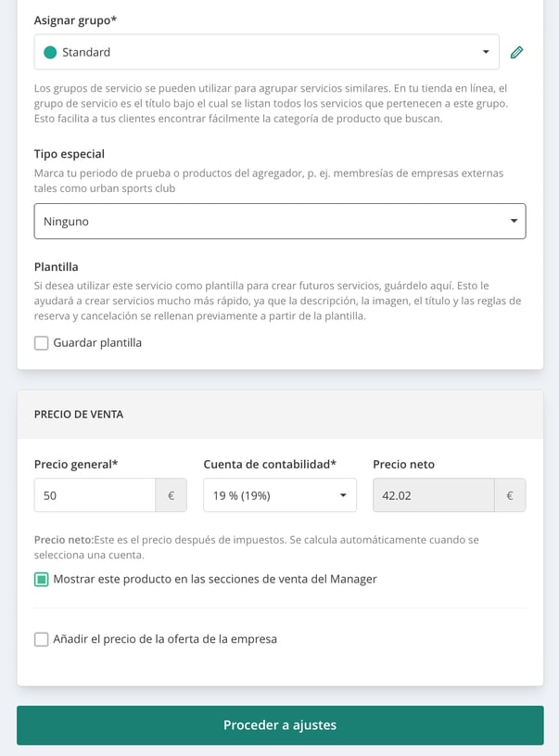Screen dimensions: 559x756
Task: Click the Guardar plantilla label text
Action: (97, 343)
